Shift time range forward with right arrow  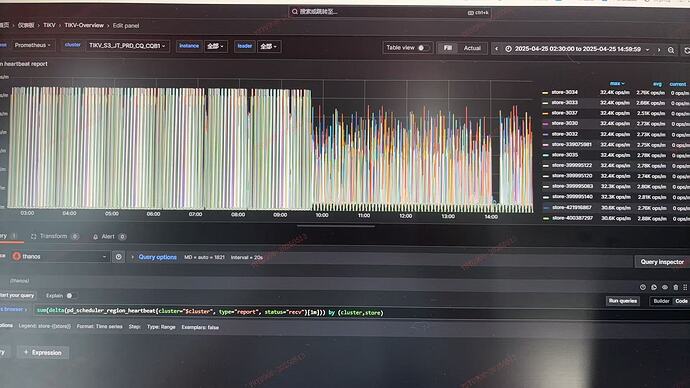659,50
